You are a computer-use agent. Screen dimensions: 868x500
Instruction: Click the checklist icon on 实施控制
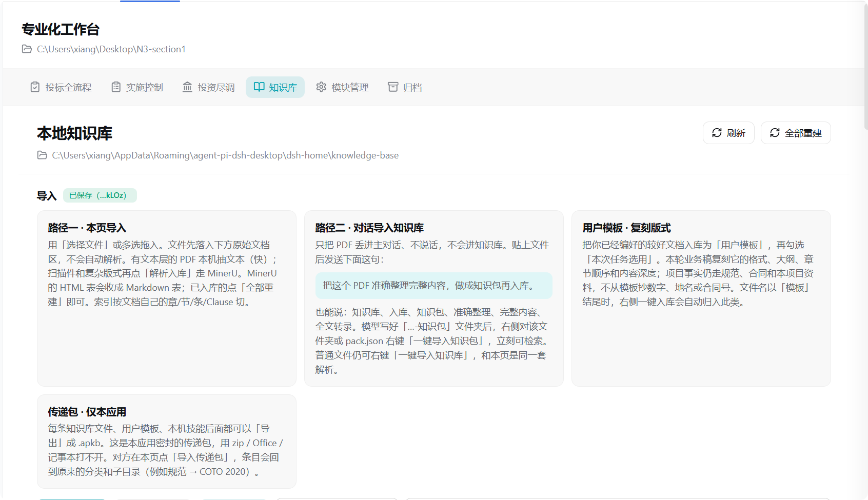coord(116,87)
